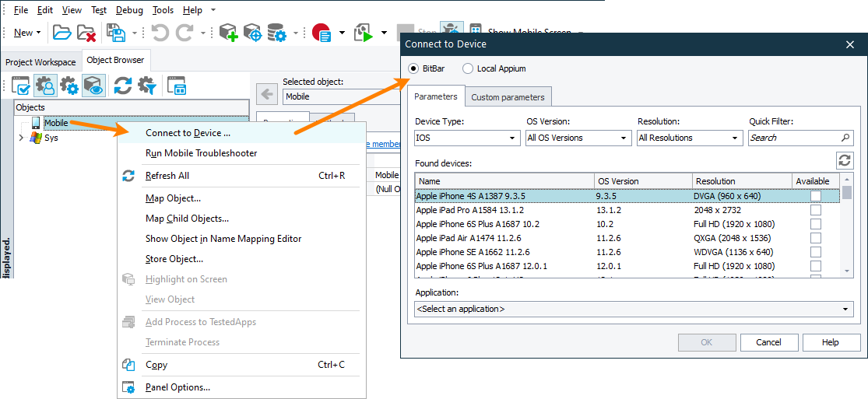Click the Help button in the dialog
Screen dimensions: 868x399
[830, 342]
